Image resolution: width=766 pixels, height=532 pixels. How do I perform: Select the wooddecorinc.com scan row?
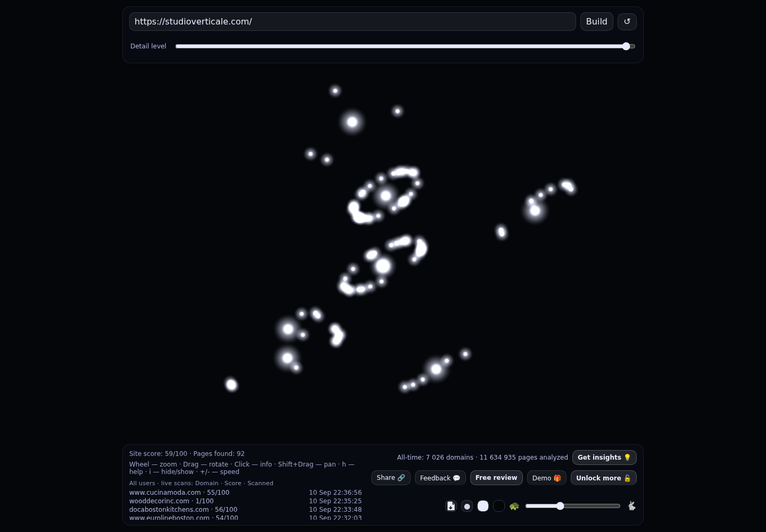245,501
